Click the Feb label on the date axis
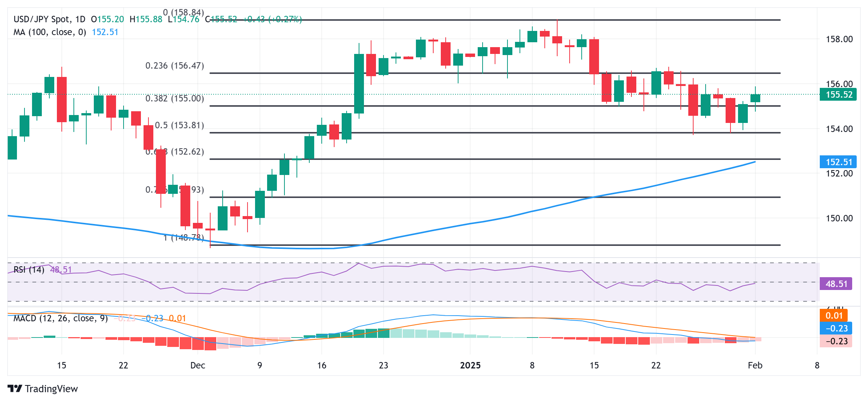The image size is (868, 402). click(x=755, y=365)
